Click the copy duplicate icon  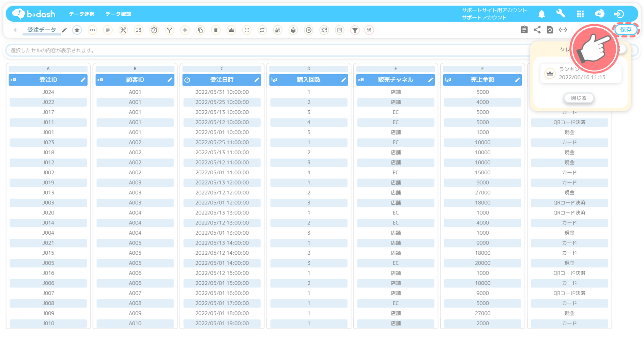click(x=200, y=30)
